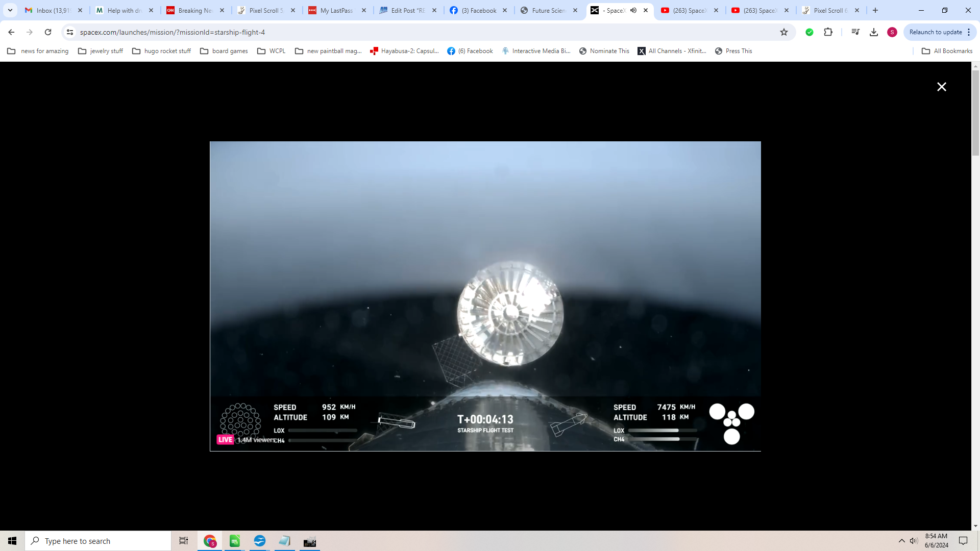The height and width of the screenshot is (551, 980).
Task: Open the board games bookmark folder
Action: click(224, 51)
